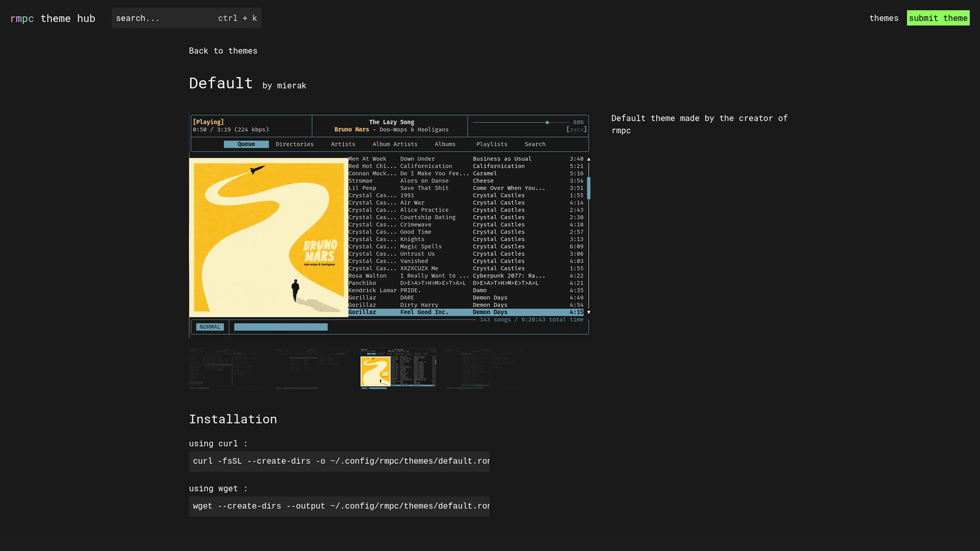Focus the search input field
The height and width of the screenshot is (551, 980).
click(186, 18)
